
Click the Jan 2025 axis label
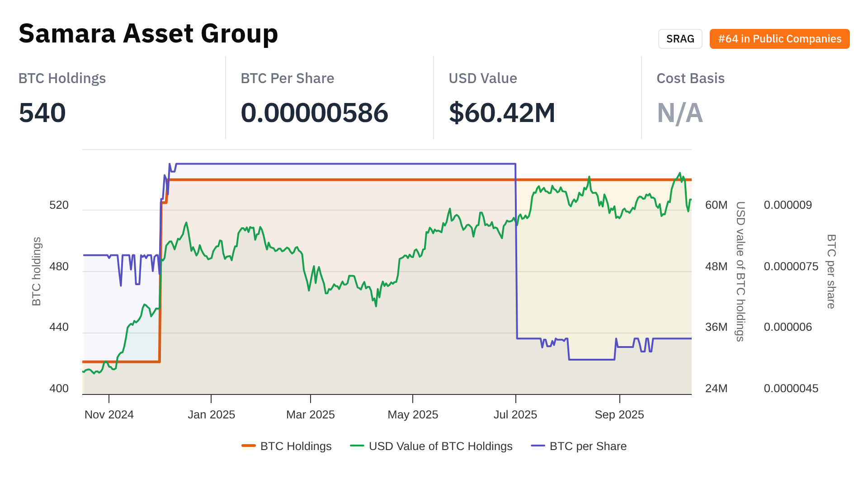pos(211,414)
